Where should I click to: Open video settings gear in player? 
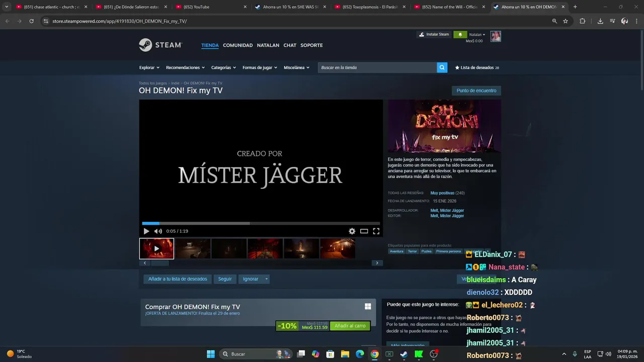pos(352,231)
